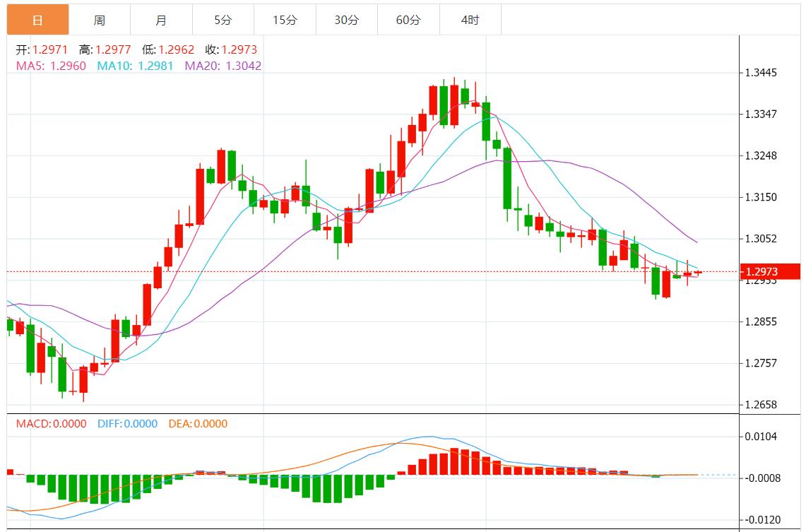Click the MA10: 1.2981 indicator label
The image size is (806, 532).
point(135,66)
